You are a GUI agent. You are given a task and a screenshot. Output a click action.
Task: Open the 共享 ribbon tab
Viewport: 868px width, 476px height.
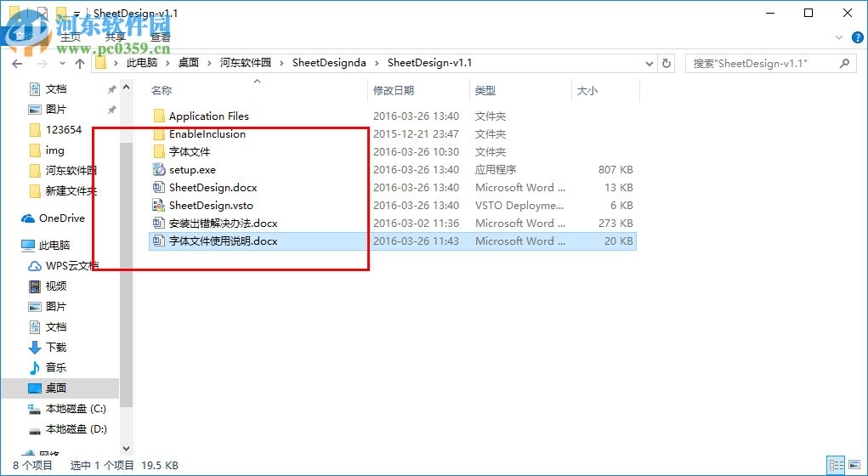coord(115,37)
